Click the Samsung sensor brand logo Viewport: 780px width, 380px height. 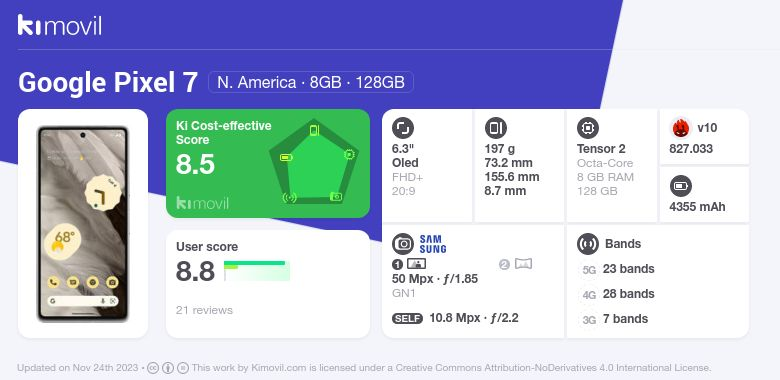[x=433, y=244]
